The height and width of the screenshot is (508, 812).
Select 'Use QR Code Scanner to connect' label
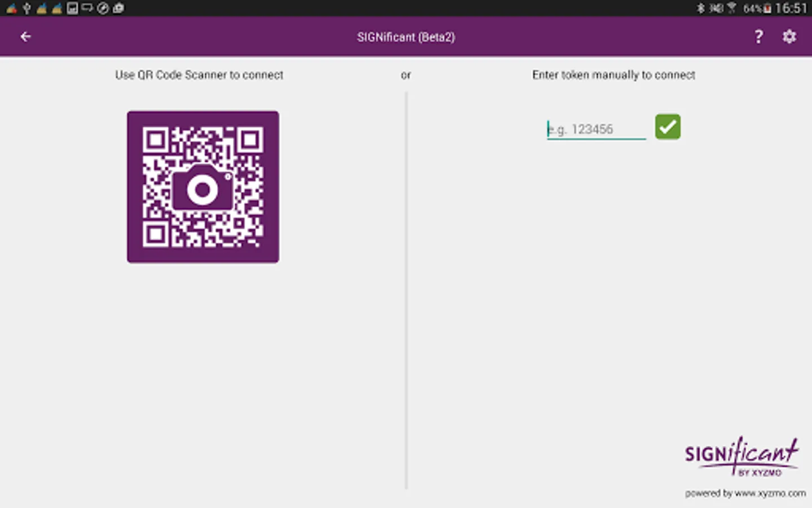click(x=199, y=75)
